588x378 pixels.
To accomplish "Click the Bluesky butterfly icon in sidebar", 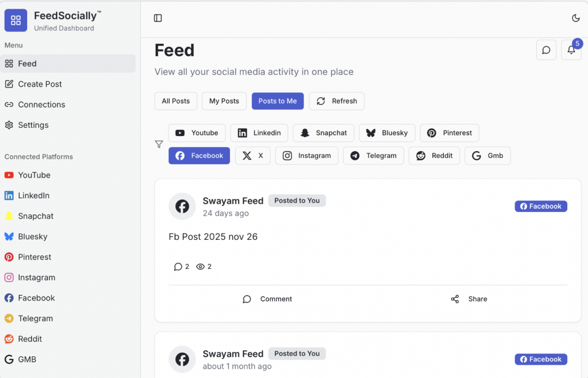I will (9, 237).
